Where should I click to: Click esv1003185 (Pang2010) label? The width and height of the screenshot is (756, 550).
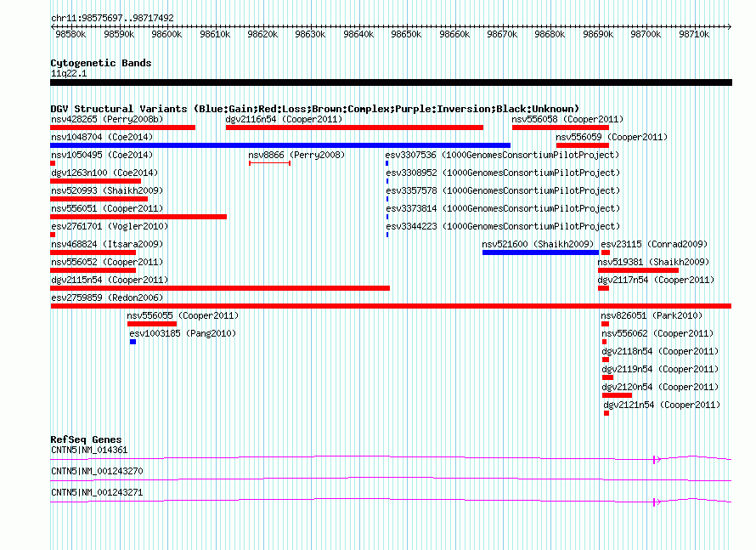[183, 333]
